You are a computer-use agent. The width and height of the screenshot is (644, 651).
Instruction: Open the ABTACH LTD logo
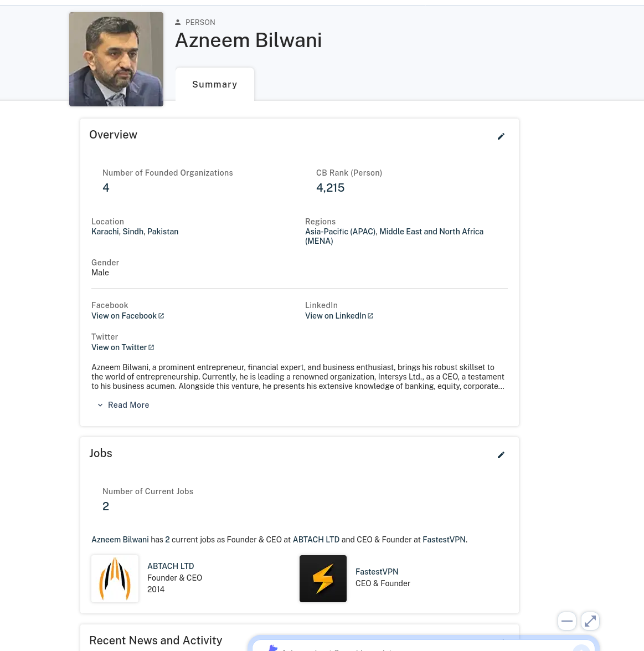point(115,578)
